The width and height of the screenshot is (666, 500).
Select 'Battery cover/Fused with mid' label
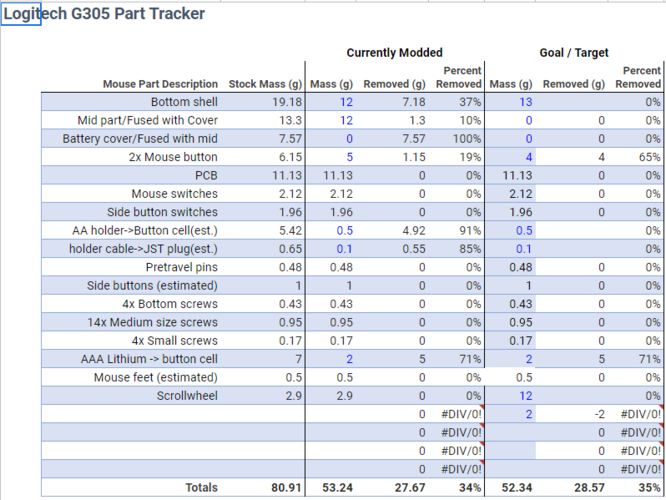[140, 138]
